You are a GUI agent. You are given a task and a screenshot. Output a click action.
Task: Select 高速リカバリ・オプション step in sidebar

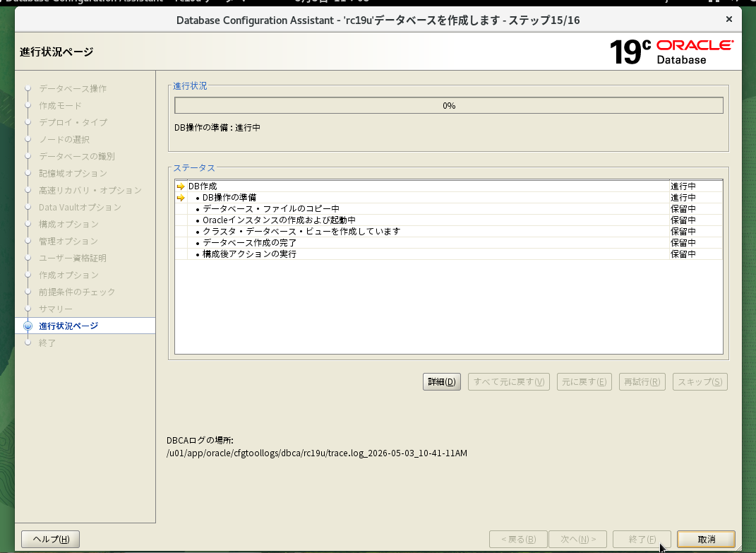(x=90, y=191)
